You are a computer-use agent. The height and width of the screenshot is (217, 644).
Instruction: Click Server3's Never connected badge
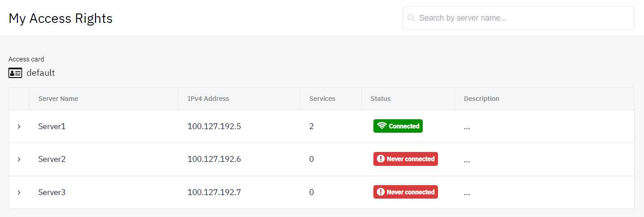406,192
